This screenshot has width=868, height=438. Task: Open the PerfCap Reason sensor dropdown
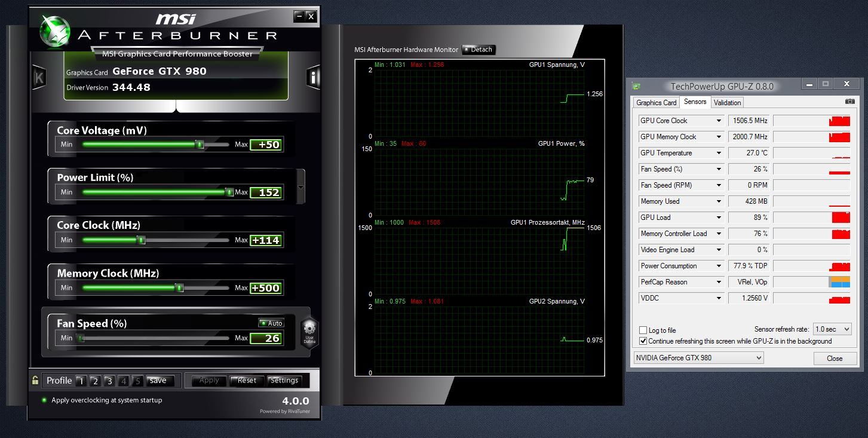pos(719,282)
